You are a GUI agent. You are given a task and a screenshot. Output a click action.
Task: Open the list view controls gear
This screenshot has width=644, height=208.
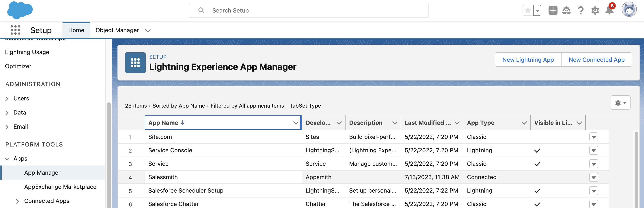(x=620, y=103)
